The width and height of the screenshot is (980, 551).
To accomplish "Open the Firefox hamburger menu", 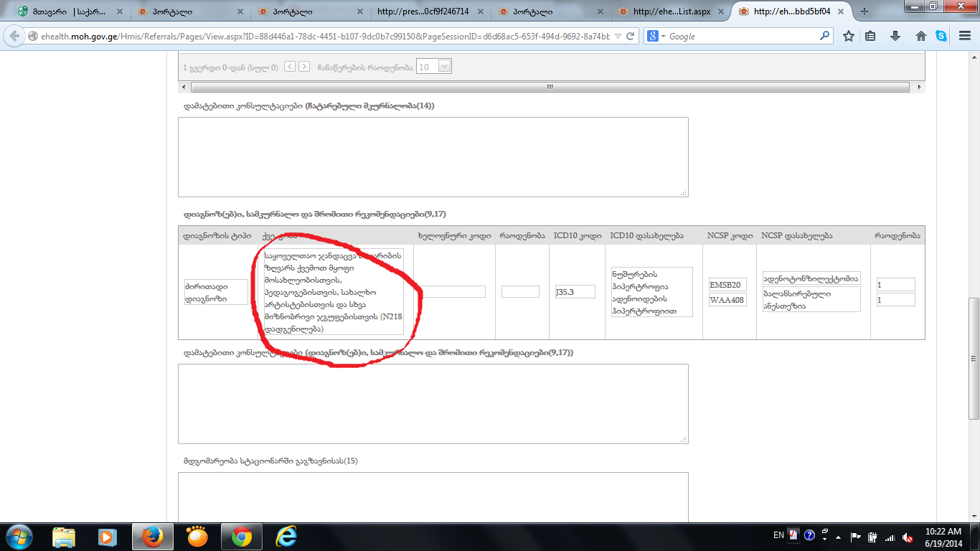I will [963, 36].
